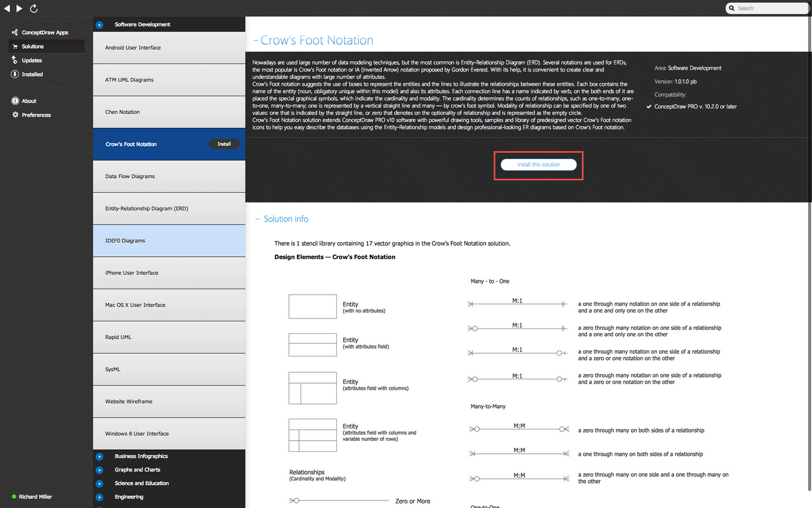Open Preferences from the sidebar

click(36, 115)
